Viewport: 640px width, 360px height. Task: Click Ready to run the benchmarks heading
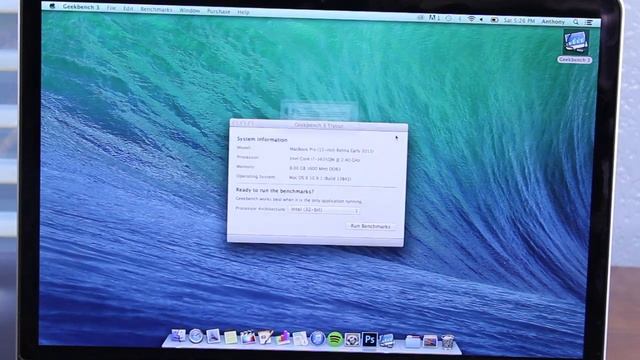tap(275, 191)
